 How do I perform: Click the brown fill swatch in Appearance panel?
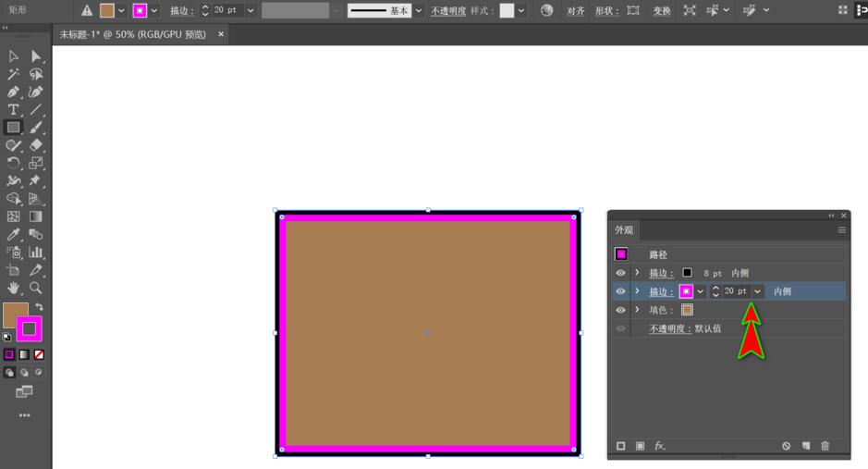[687, 310]
